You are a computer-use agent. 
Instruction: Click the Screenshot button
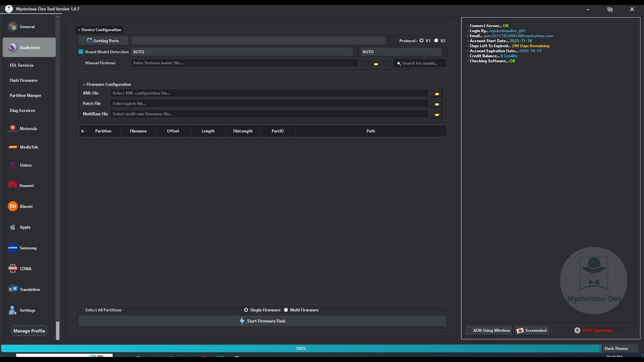pyautogui.click(x=532, y=330)
